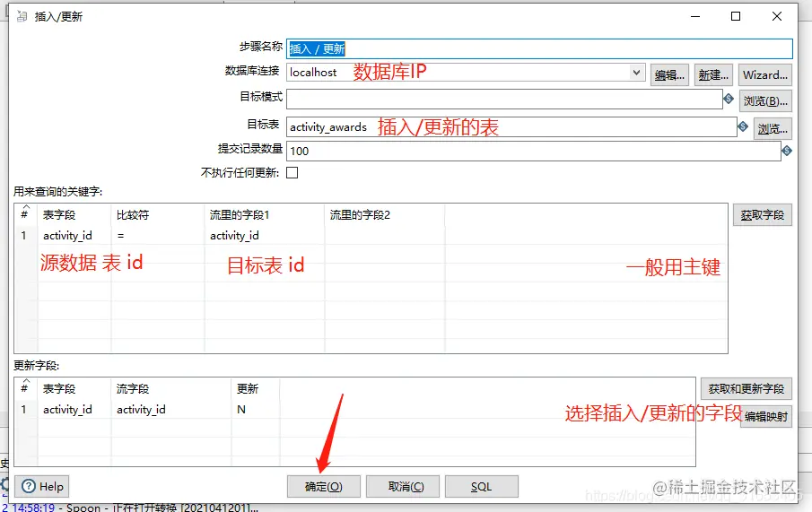Click the variable icon beside 目标模式 field
The height and width of the screenshot is (512, 812).
coord(729,99)
